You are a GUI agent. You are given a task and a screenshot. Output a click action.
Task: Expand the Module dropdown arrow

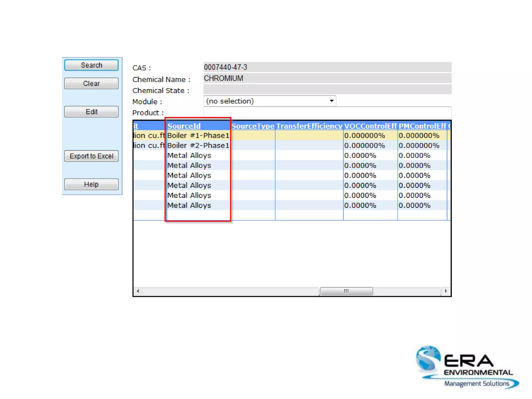click(x=331, y=101)
